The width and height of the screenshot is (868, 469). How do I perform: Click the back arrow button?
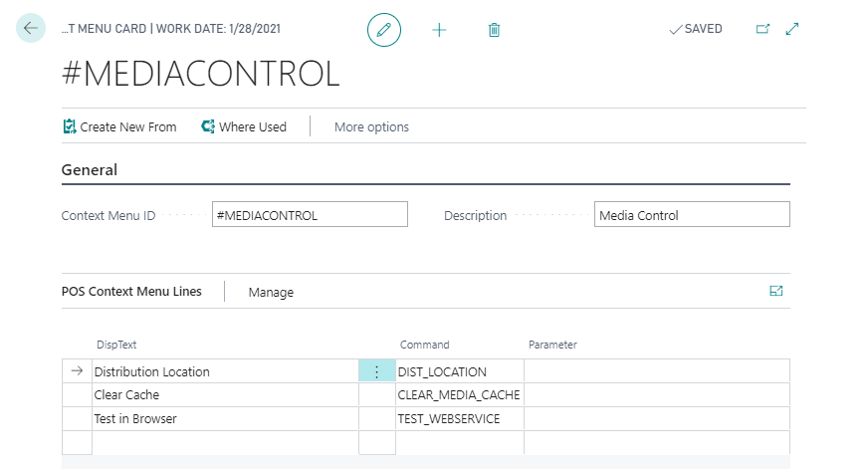tap(31, 29)
